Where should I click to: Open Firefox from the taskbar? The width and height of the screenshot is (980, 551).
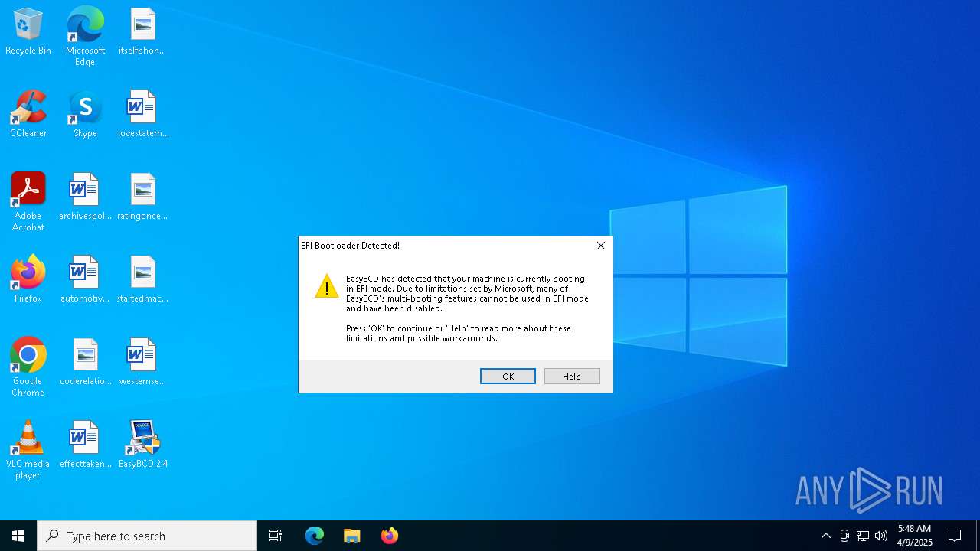pyautogui.click(x=390, y=536)
